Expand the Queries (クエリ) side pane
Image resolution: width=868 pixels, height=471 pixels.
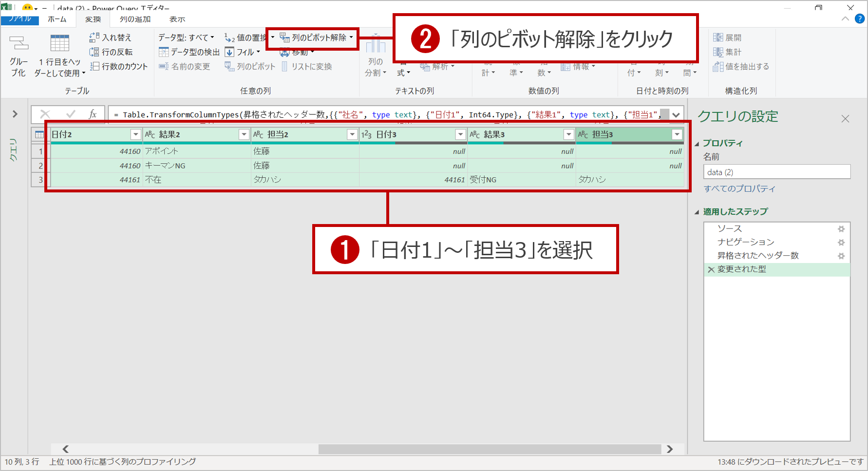click(15, 114)
